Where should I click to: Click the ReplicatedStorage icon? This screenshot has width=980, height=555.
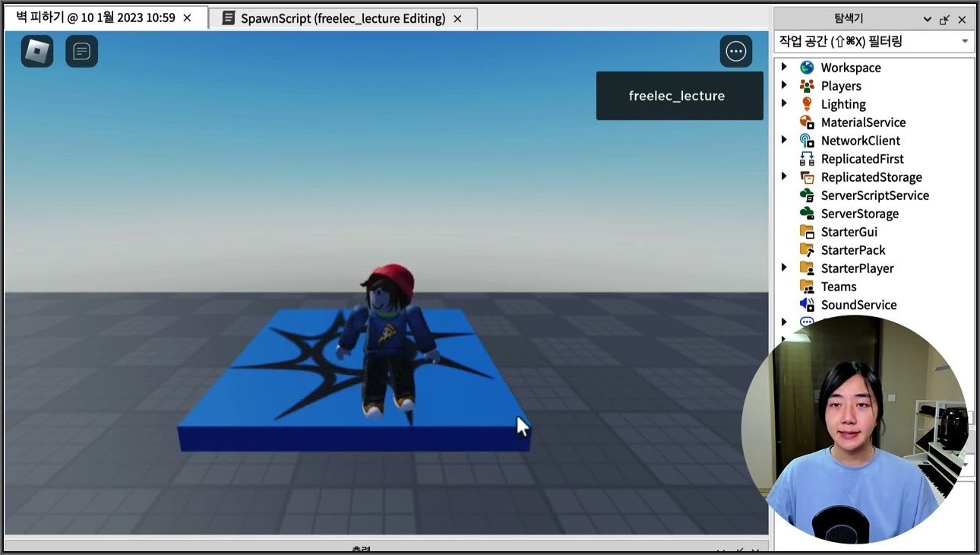click(807, 177)
